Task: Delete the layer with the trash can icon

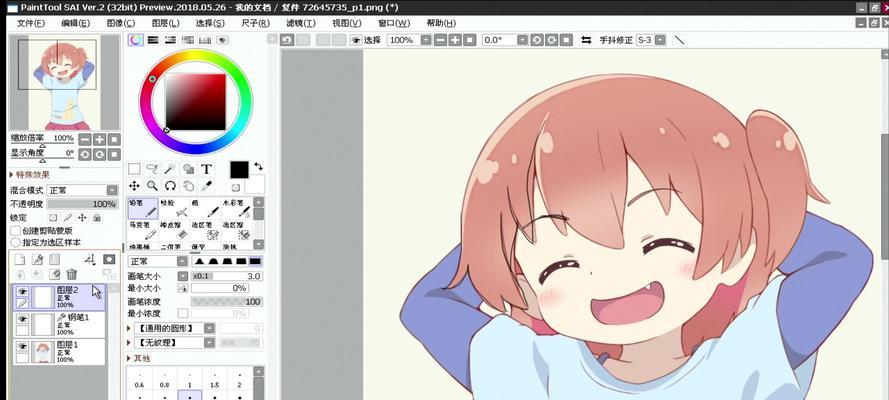Action: pos(71,274)
